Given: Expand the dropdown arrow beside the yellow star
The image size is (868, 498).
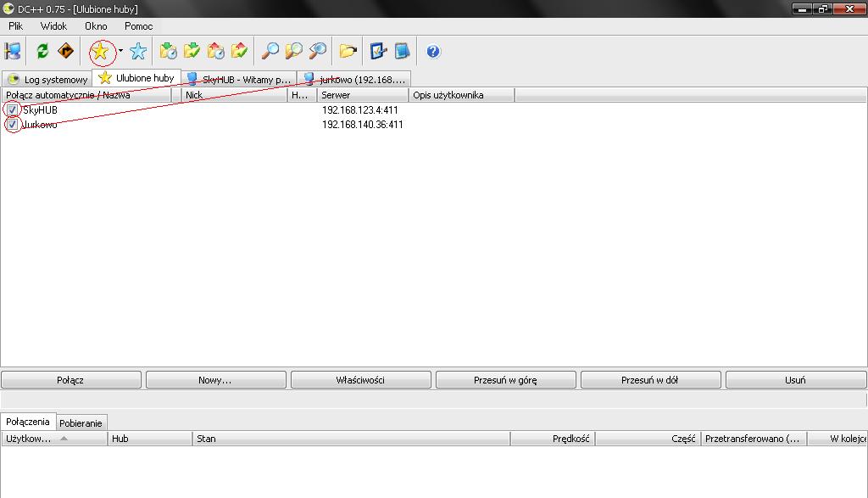Looking at the screenshot, I should pos(120,52).
